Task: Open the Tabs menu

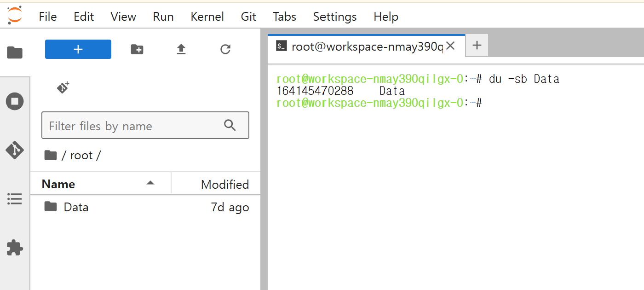Action: [x=284, y=17]
